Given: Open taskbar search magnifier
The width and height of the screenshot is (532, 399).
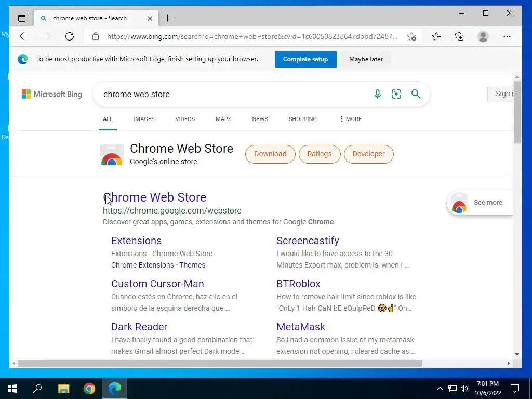Looking at the screenshot, I should tap(37, 389).
